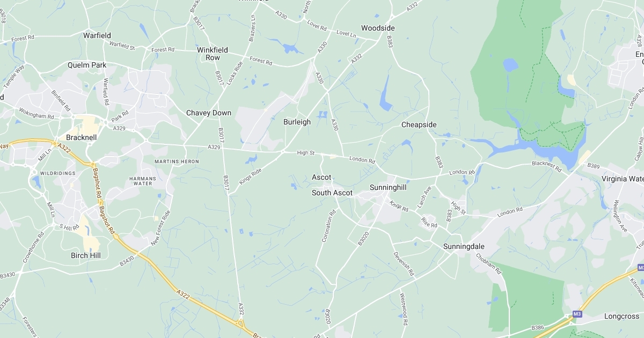
Task: Select the Harmans Water label
Action: (143, 181)
